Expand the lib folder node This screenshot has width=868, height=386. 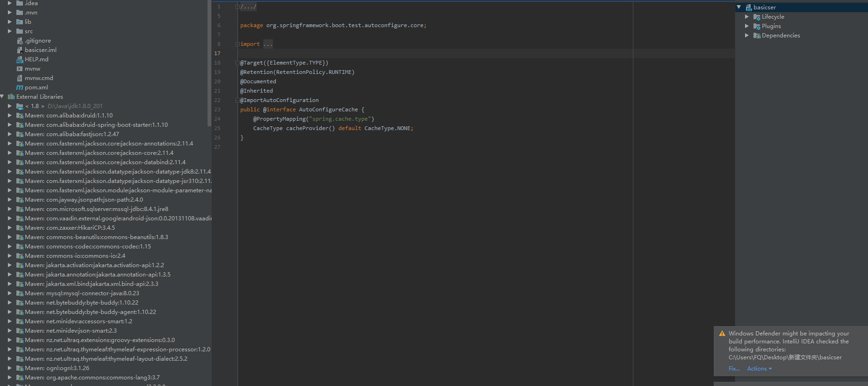(x=9, y=22)
